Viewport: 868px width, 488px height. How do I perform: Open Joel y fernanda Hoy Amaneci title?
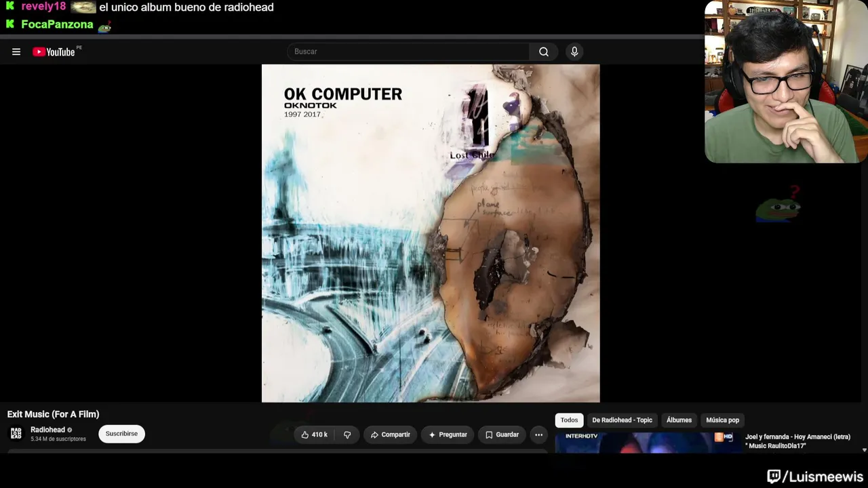(x=797, y=441)
